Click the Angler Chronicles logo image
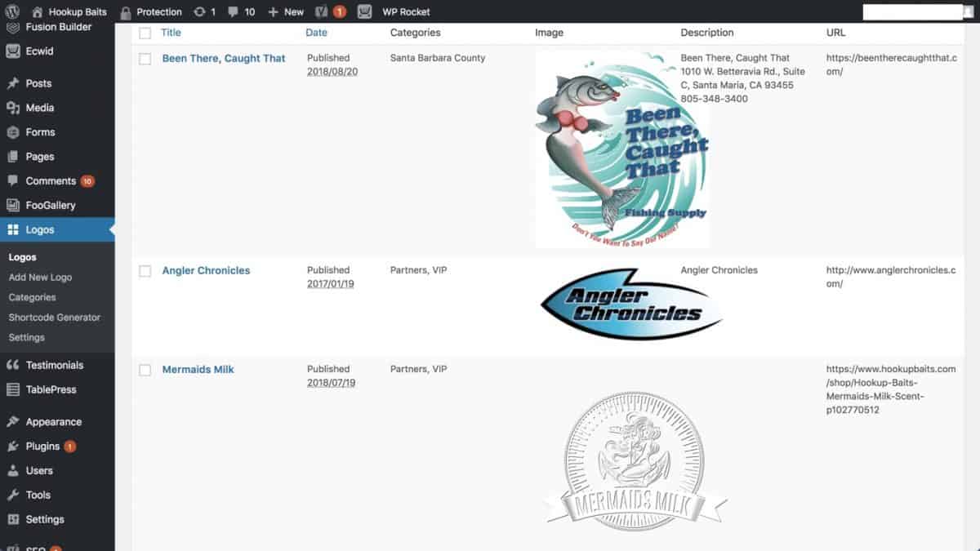This screenshot has width=980, height=551. (x=629, y=303)
